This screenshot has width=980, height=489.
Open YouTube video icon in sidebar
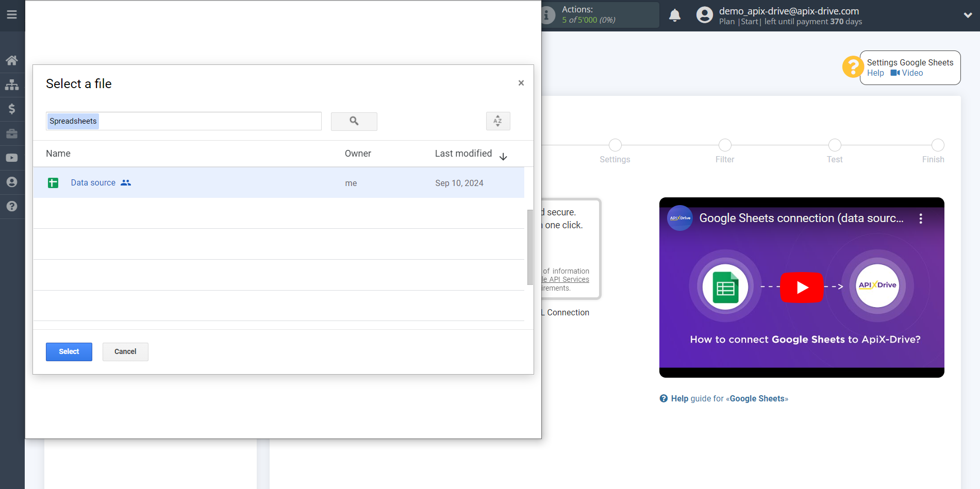12,158
